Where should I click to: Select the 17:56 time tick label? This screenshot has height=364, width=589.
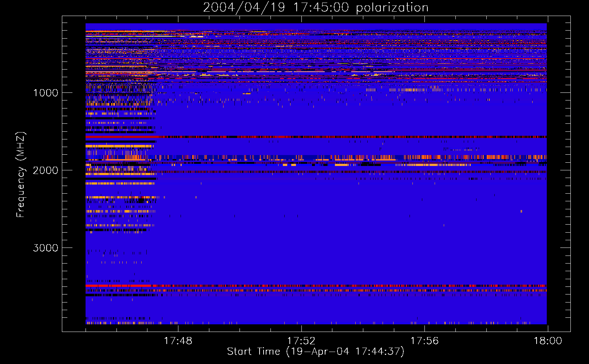tap(424, 341)
